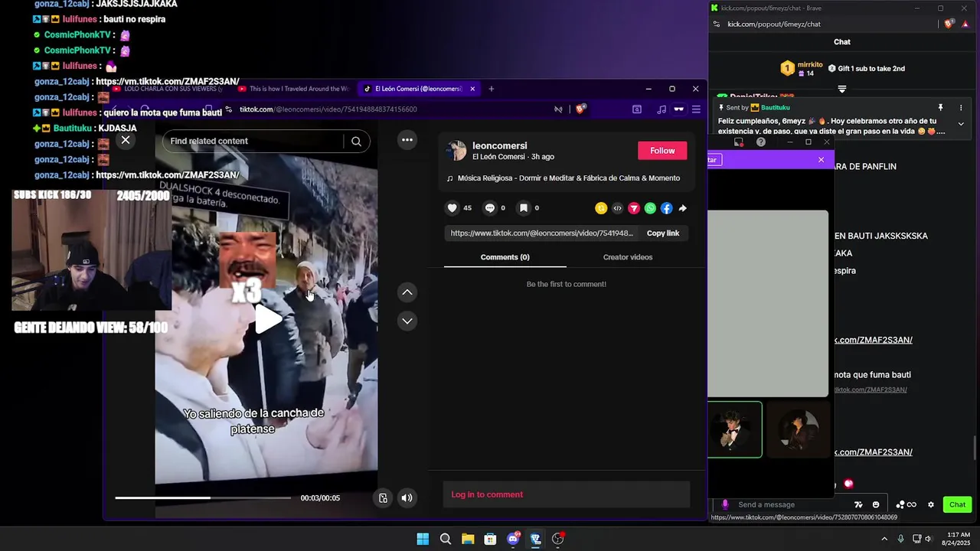Screen dimensions: 980x551
Task: Go to next video with down chevron
Action: (407, 321)
